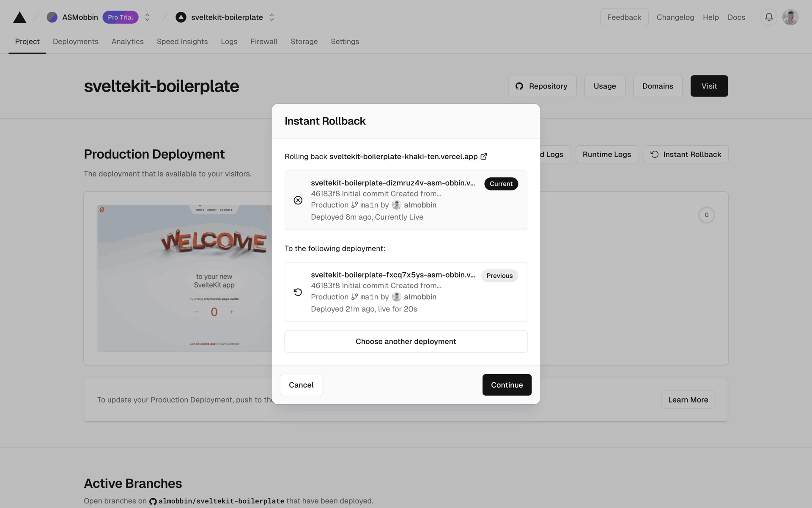Click the black Visit button

(709, 86)
